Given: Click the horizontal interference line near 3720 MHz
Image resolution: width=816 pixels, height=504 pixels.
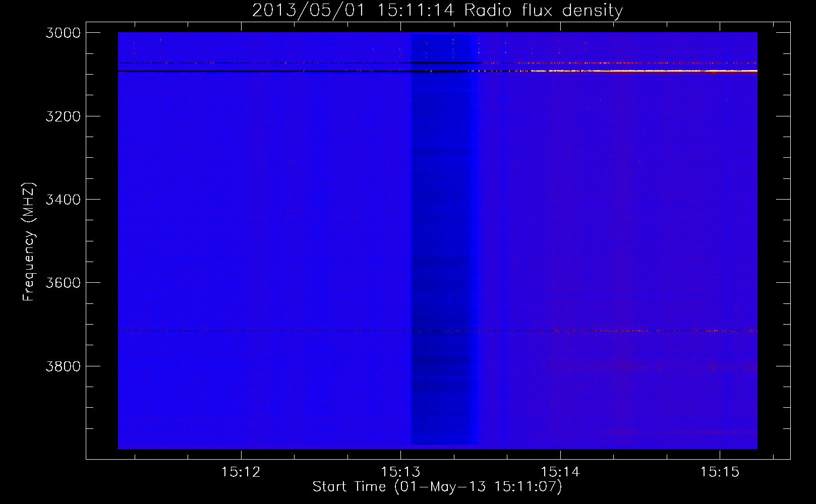Looking at the screenshot, I should 437,331.
